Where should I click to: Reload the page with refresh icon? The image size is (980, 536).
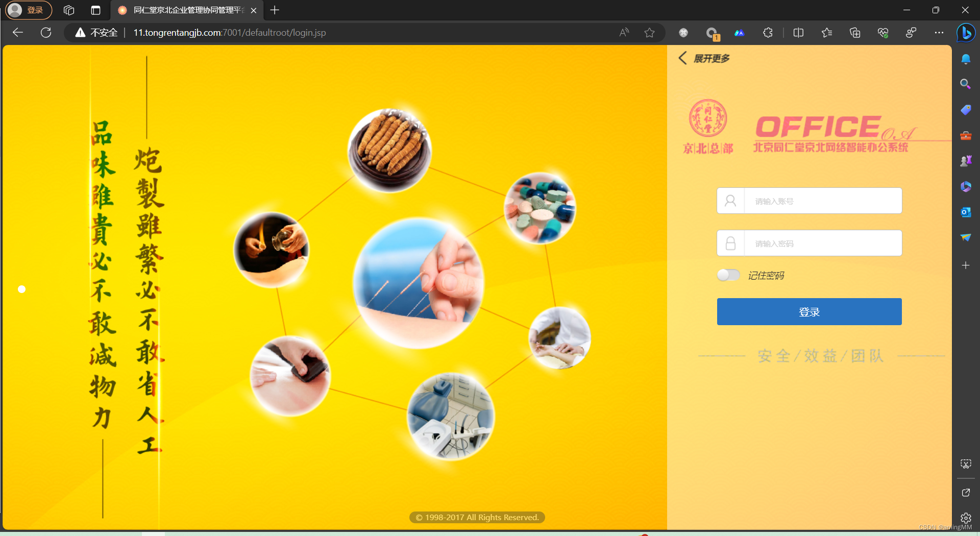tap(46, 33)
